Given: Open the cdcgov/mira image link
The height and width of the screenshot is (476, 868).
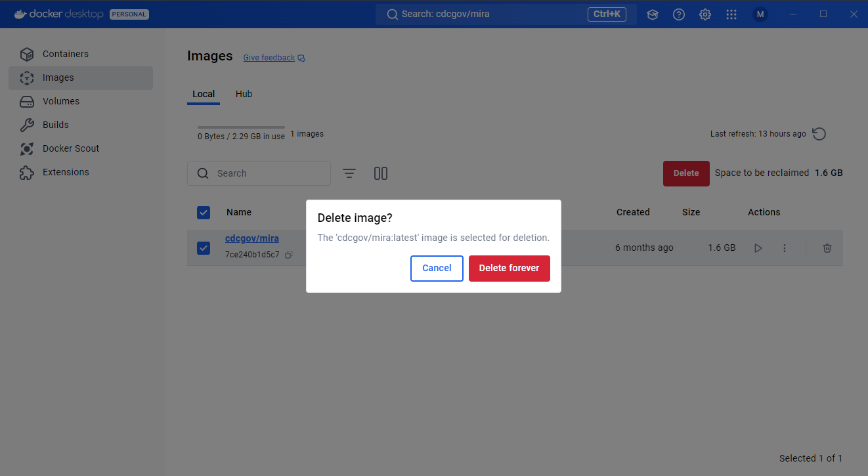Looking at the screenshot, I should 252,239.
